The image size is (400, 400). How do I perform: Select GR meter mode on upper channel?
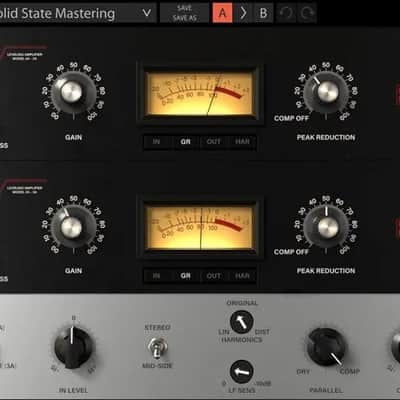186,142
